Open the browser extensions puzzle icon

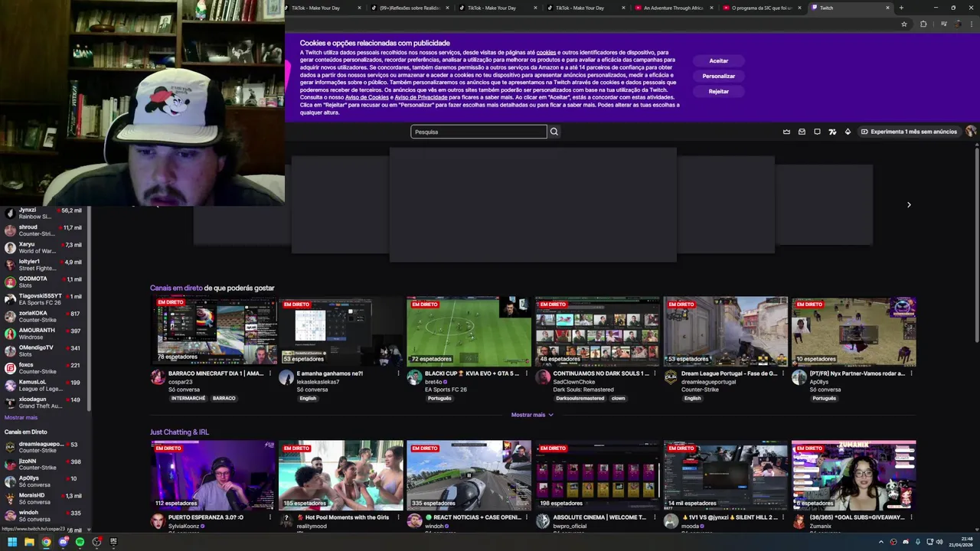tap(923, 24)
